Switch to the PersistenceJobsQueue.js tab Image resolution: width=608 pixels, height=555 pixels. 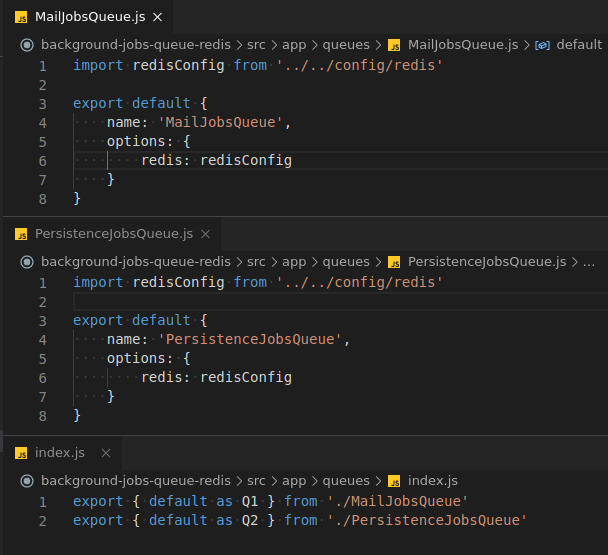pos(112,234)
